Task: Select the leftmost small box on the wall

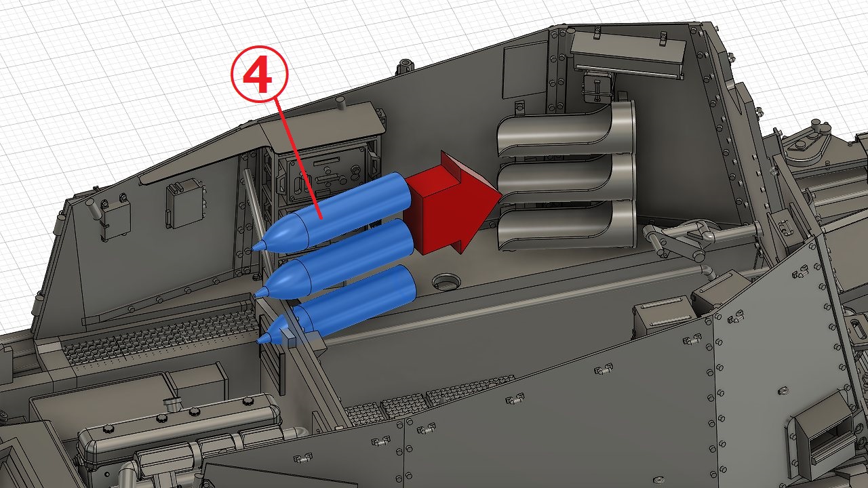Action: tap(113, 216)
